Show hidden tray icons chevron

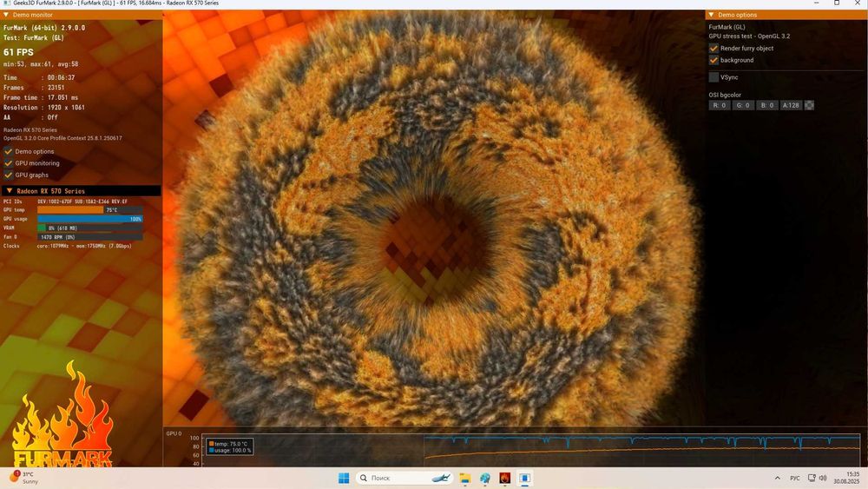point(777,478)
